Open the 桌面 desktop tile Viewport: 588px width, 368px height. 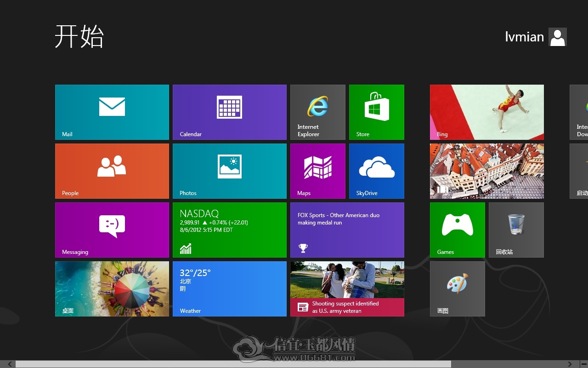click(112, 289)
